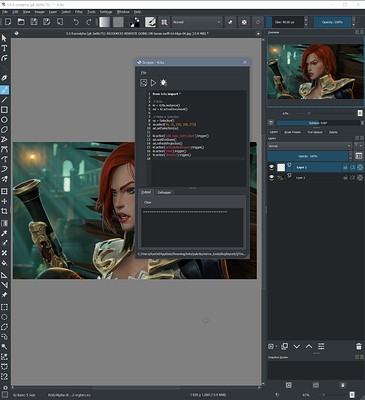The image size is (365, 400).
Task: Toggle alpha lock on Layer 2
Action: (360, 168)
